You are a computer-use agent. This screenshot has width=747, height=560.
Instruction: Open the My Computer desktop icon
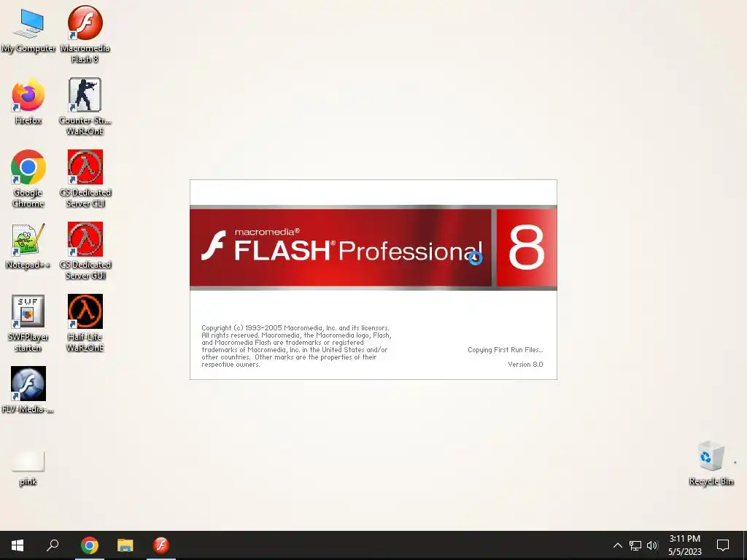[28, 29]
